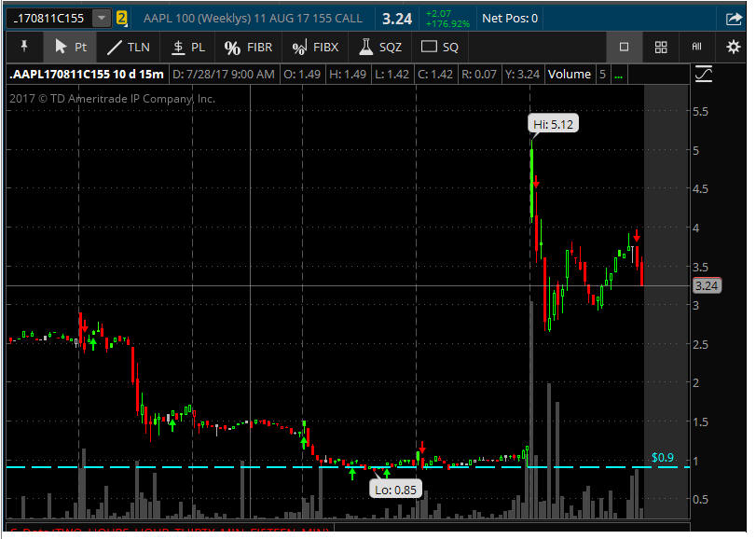Click the volume value 5 box
Screen dimensions: 756x539
point(602,75)
